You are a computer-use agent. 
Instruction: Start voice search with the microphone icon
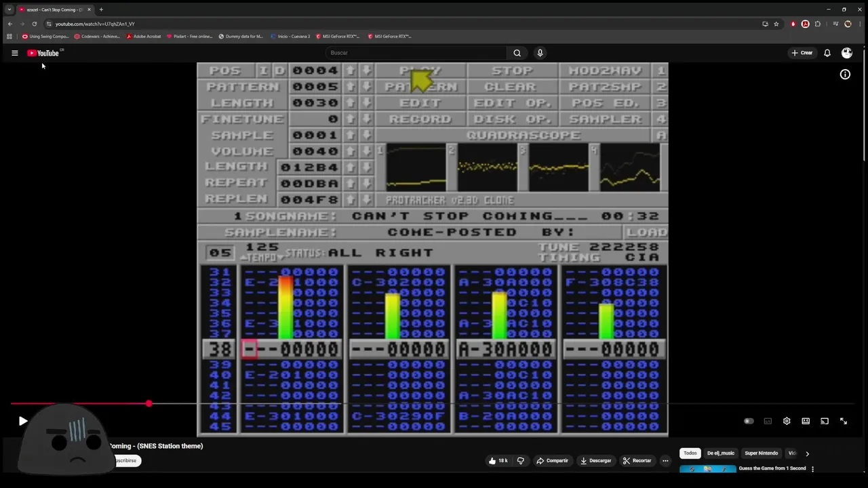coord(540,53)
